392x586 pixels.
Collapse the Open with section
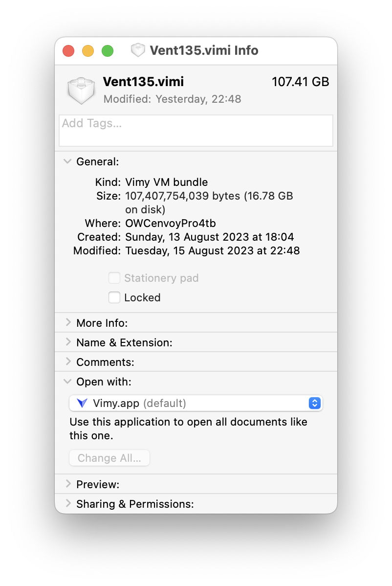[x=68, y=382]
